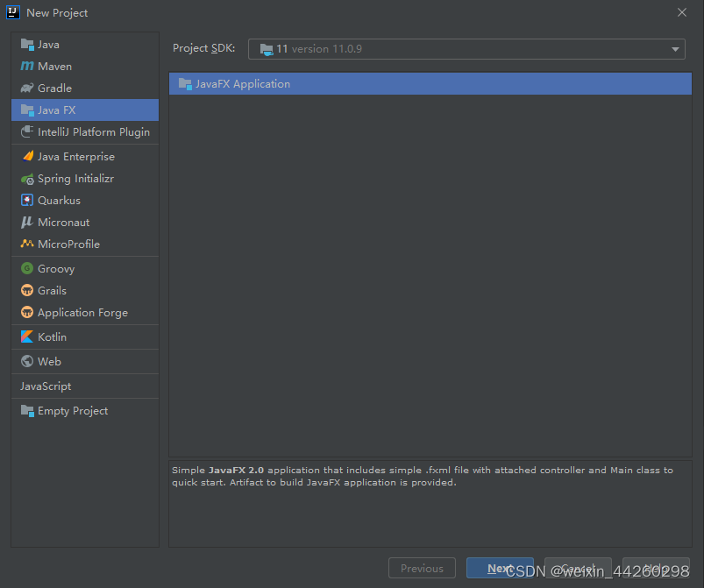Select the Kotlin label
704x588 pixels.
(x=52, y=337)
